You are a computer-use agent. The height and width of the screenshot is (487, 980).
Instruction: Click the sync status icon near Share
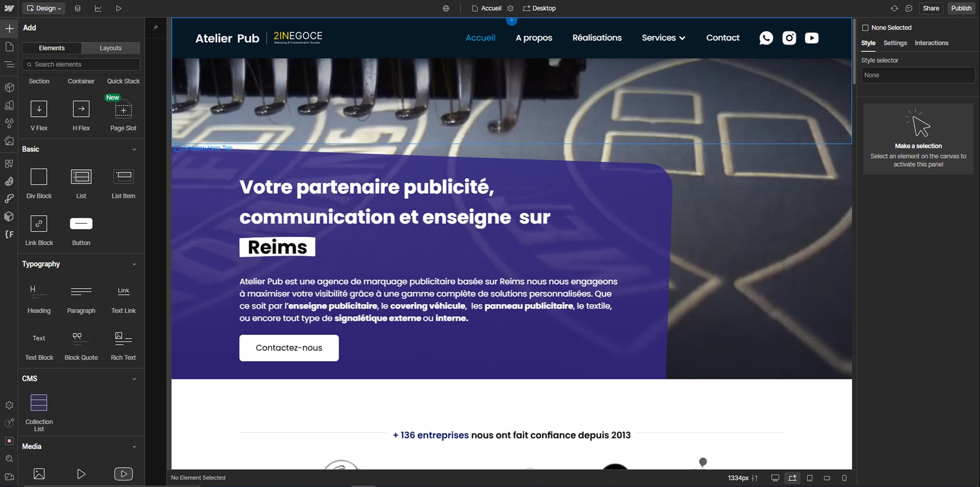click(894, 8)
